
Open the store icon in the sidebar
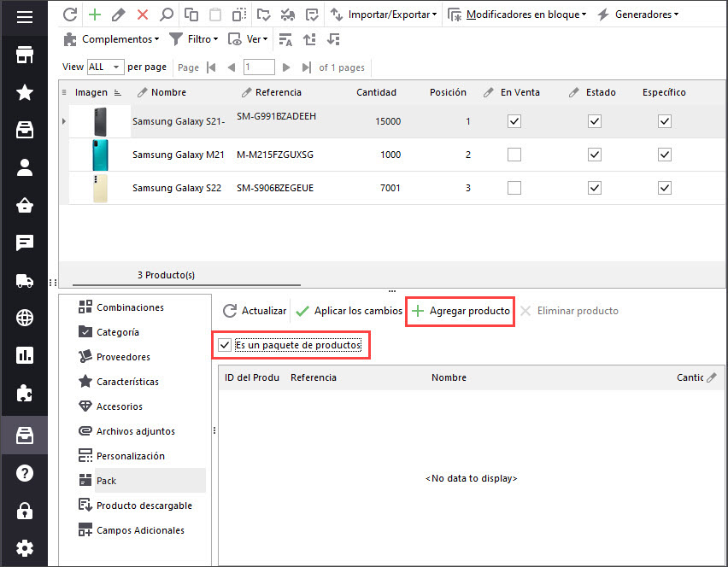[25, 55]
